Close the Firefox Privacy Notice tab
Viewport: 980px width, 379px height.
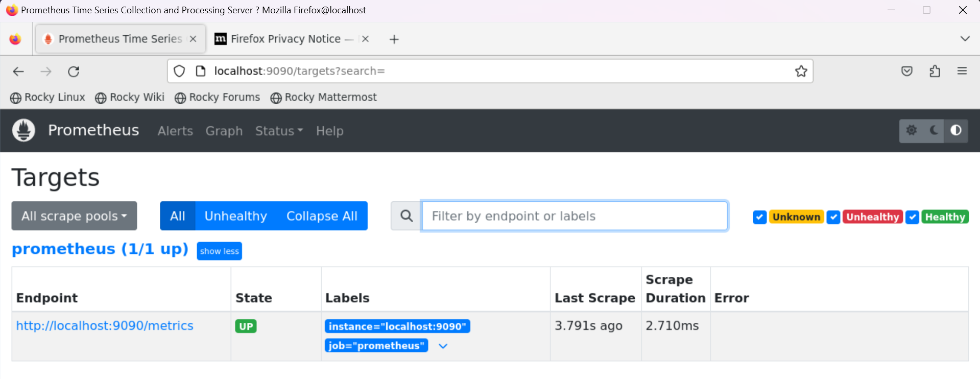point(365,39)
